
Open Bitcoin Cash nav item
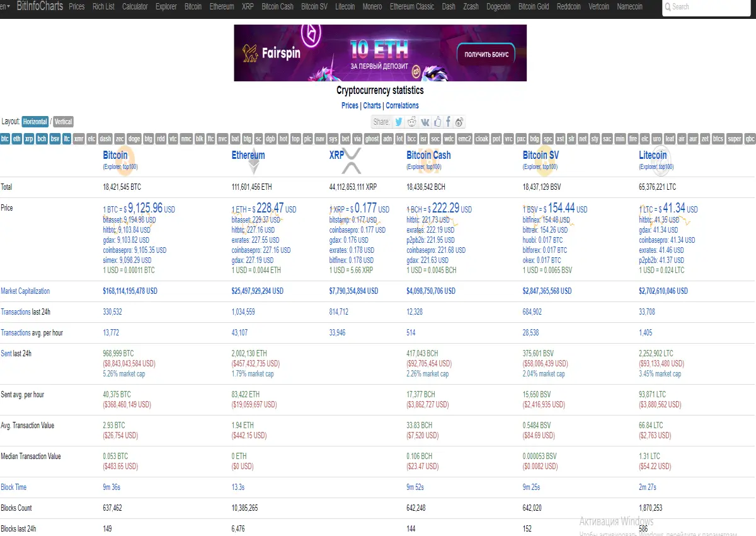coord(278,6)
